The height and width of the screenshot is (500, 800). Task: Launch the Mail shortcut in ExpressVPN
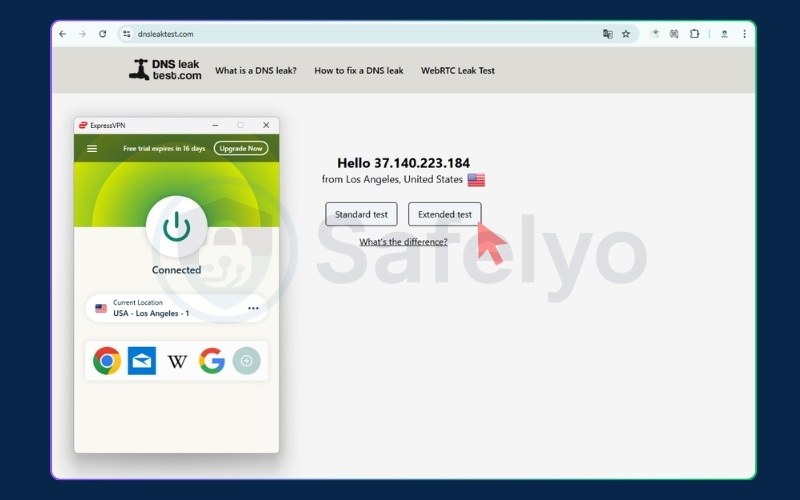(x=142, y=361)
